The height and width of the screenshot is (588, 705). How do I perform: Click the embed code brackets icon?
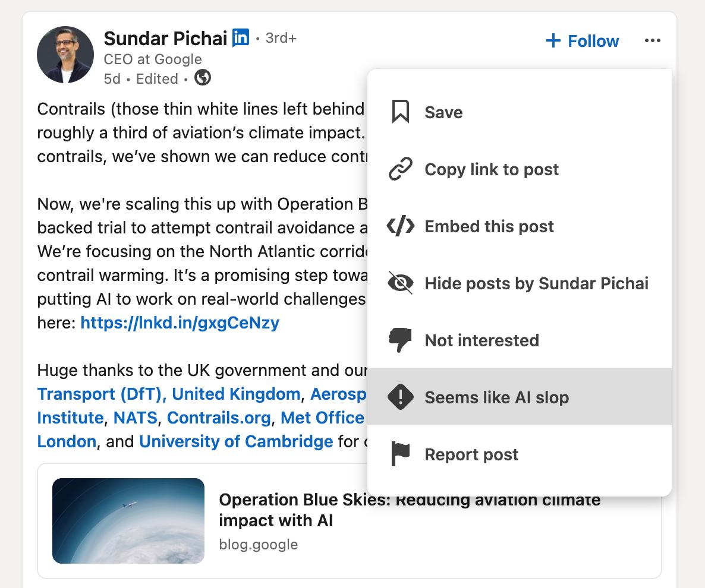coord(400,226)
